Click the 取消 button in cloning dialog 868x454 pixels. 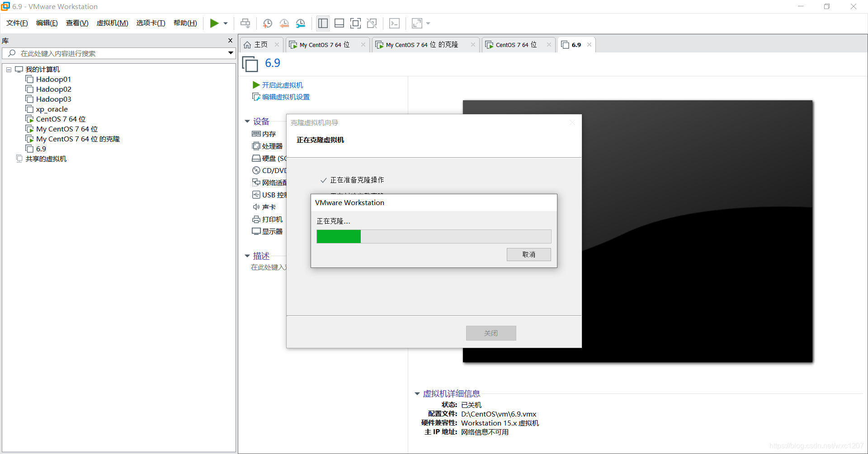[x=528, y=254]
